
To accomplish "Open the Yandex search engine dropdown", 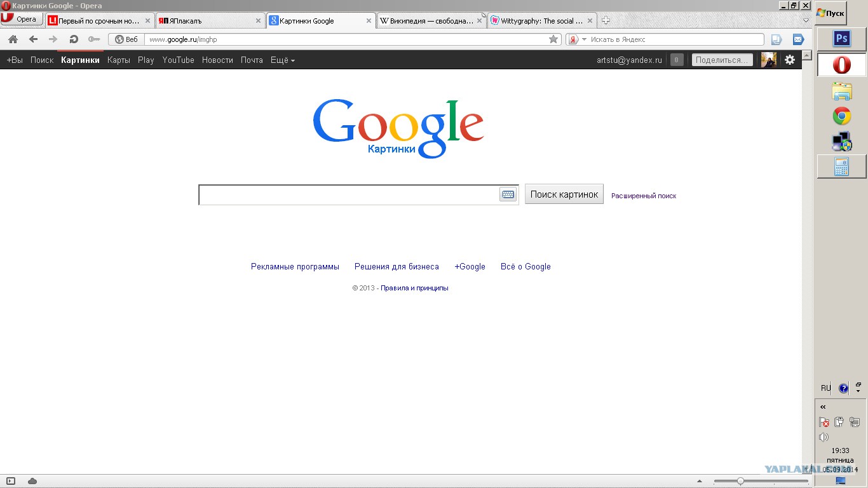I will (577, 39).
